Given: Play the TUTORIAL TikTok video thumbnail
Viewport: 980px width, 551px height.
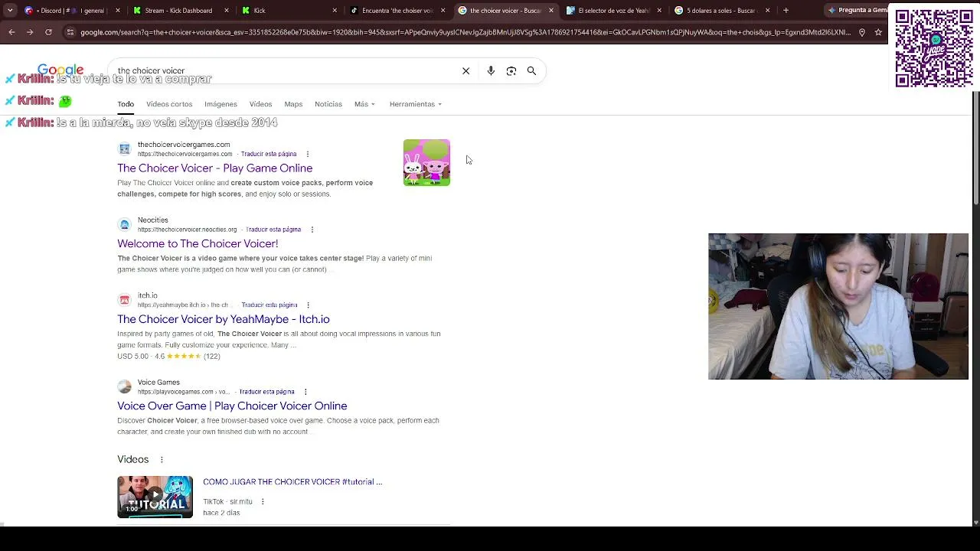Looking at the screenshot, I should point(155,497).
